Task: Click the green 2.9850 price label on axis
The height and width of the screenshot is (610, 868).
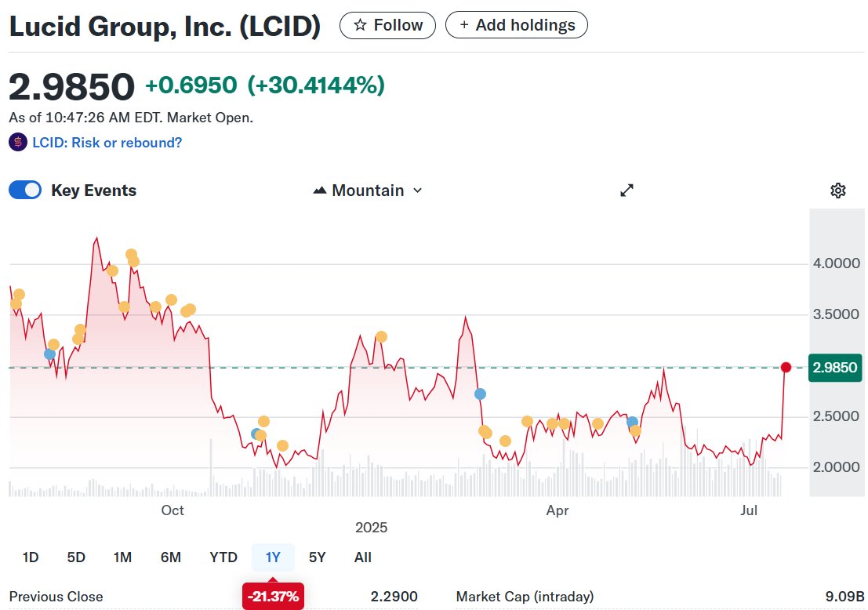Action: (835, 368)
